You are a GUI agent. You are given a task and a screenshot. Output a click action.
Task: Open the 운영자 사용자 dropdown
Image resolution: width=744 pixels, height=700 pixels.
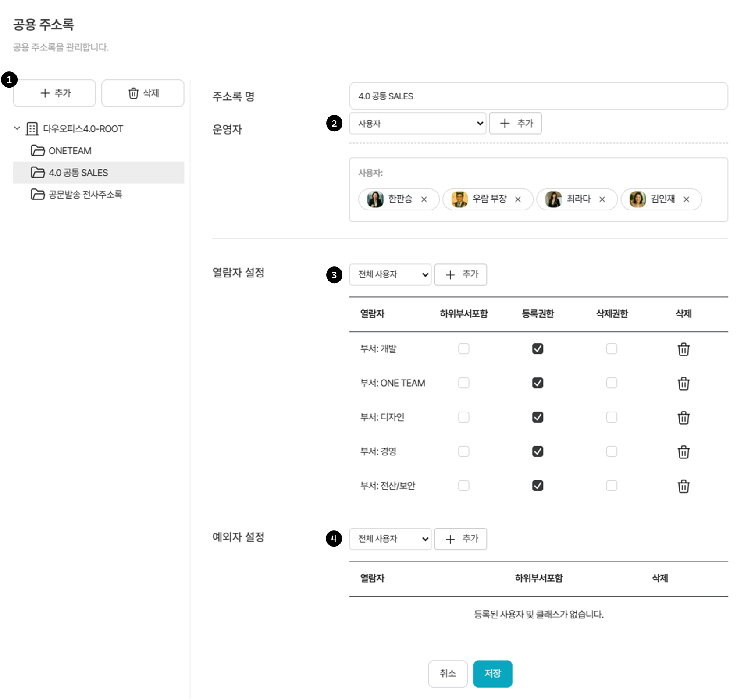click(417, 124)
